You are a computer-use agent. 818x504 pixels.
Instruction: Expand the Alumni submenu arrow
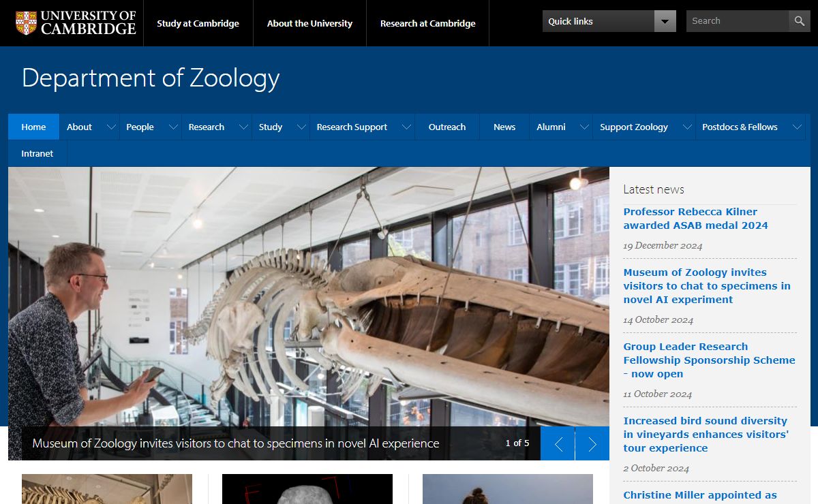(x=584, y=127)
